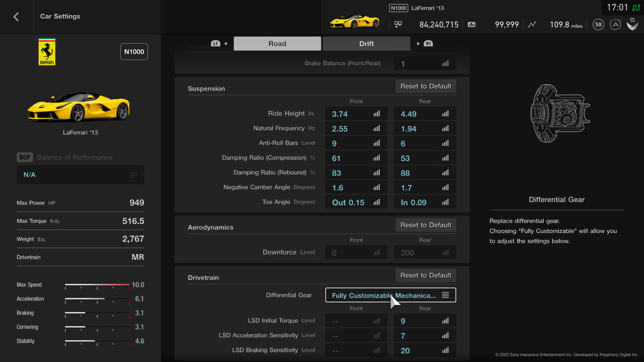
Task: Reset Aerodynamics settings to default
Action: [x=426, y=225]
